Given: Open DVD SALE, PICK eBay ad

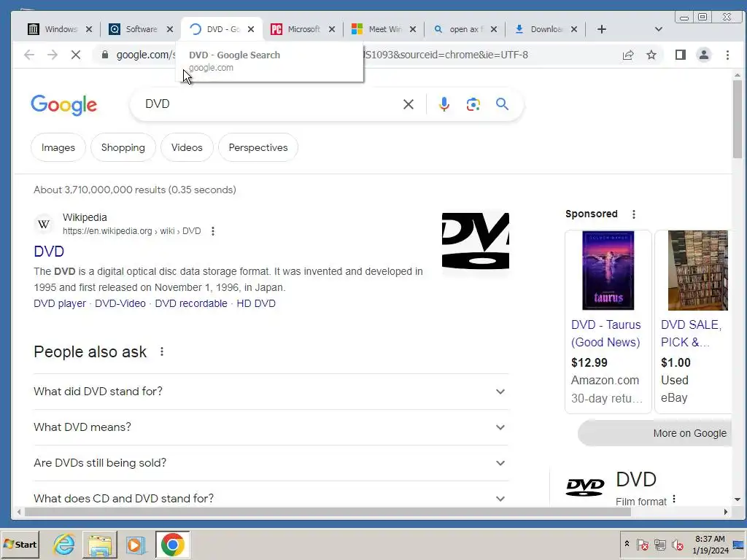Looking at the screenshot, I should (692, 333).
